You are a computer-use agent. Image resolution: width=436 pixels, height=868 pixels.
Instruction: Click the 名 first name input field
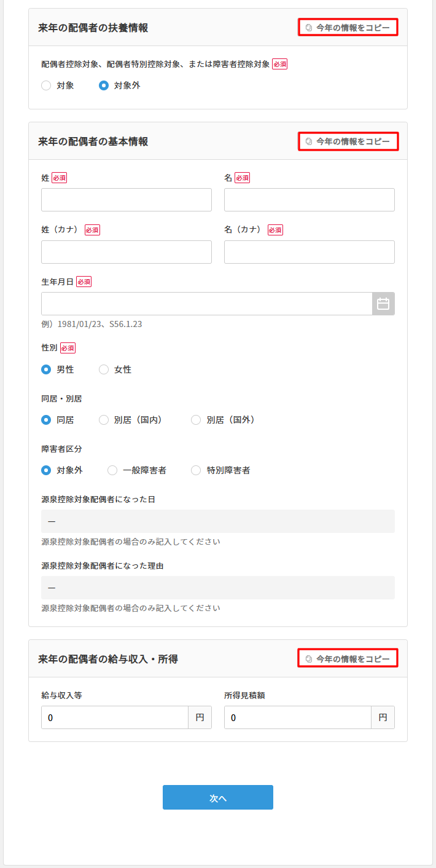coord(309,200)
